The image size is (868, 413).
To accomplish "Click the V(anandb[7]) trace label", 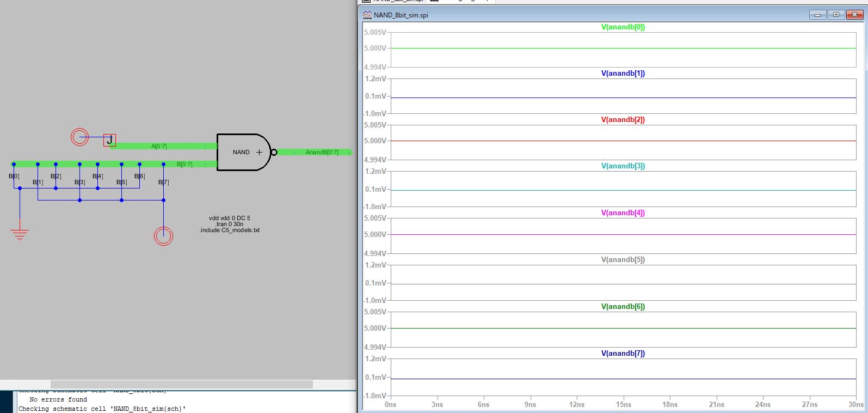I will (x=623, y=354).
